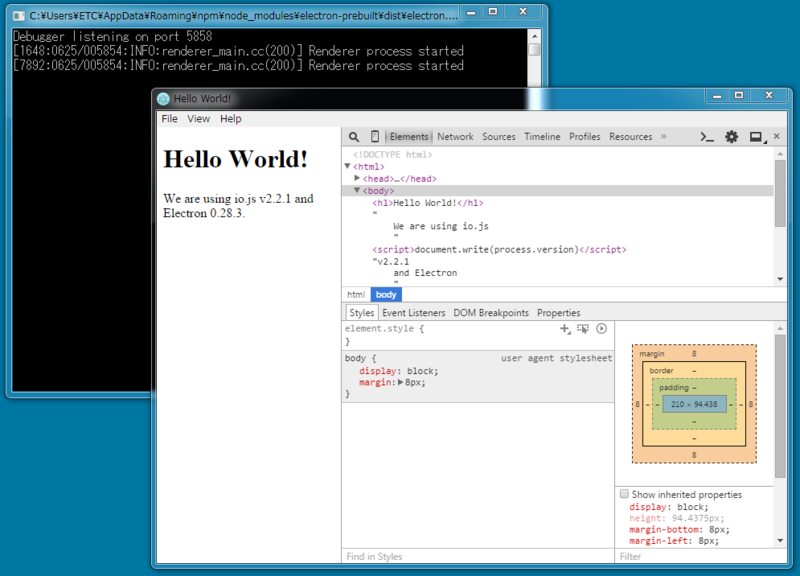Select the Elements tab

tap(409, 137)
